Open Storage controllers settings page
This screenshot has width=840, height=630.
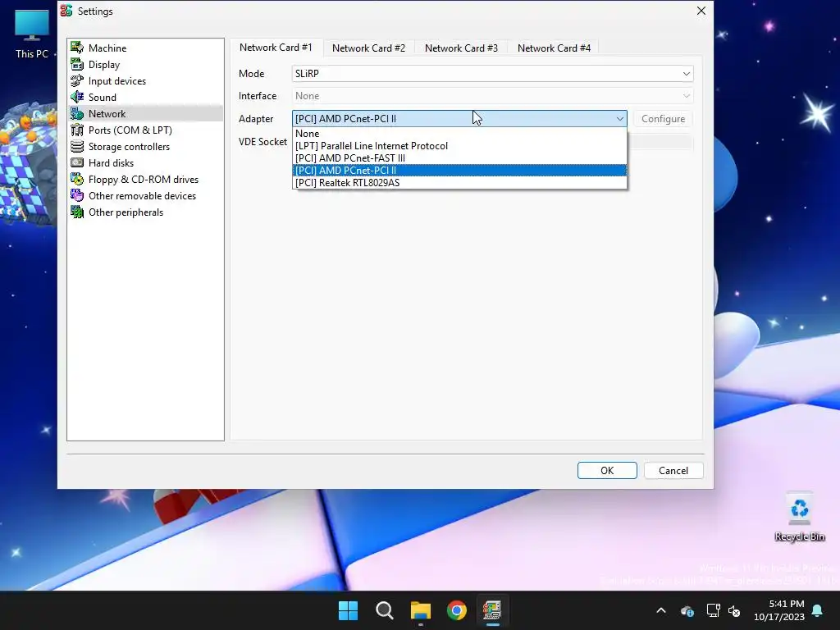129,146
